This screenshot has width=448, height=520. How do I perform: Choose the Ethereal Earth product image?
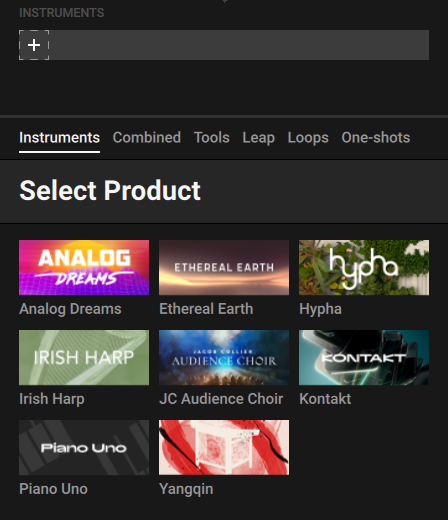224,267
